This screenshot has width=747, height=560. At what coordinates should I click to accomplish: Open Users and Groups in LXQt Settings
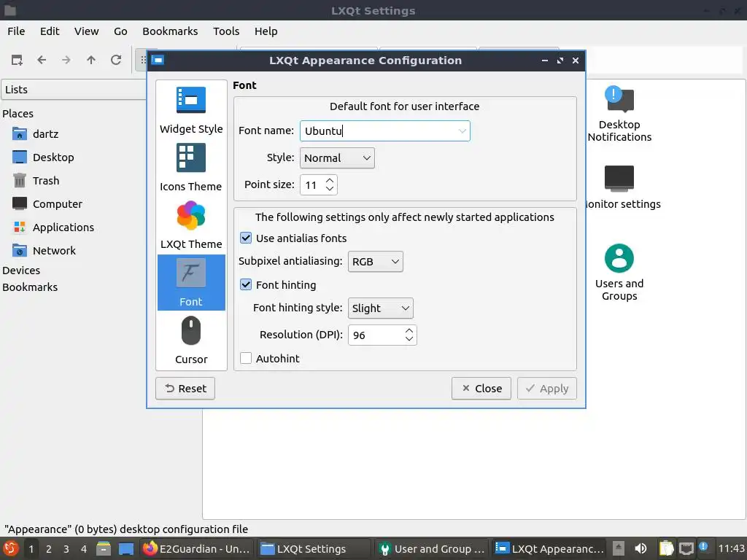[x=619, y=273]
